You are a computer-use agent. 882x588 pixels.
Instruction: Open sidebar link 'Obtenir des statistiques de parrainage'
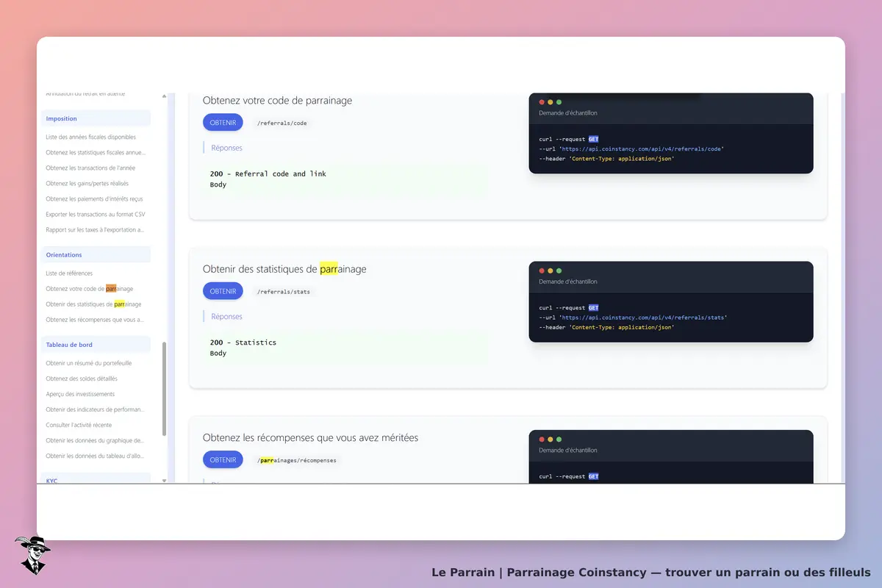tap(93, 304)
